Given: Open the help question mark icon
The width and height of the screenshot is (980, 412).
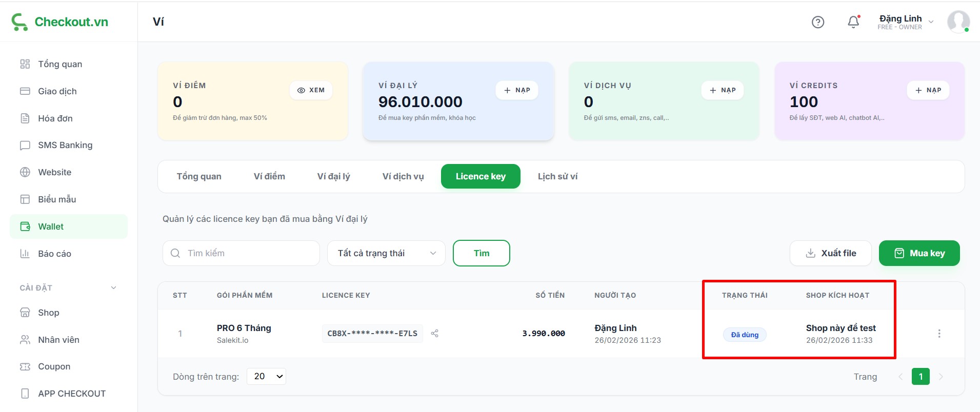Looking at the screenshot, I should pyautogui.click(x=818, y=22).
